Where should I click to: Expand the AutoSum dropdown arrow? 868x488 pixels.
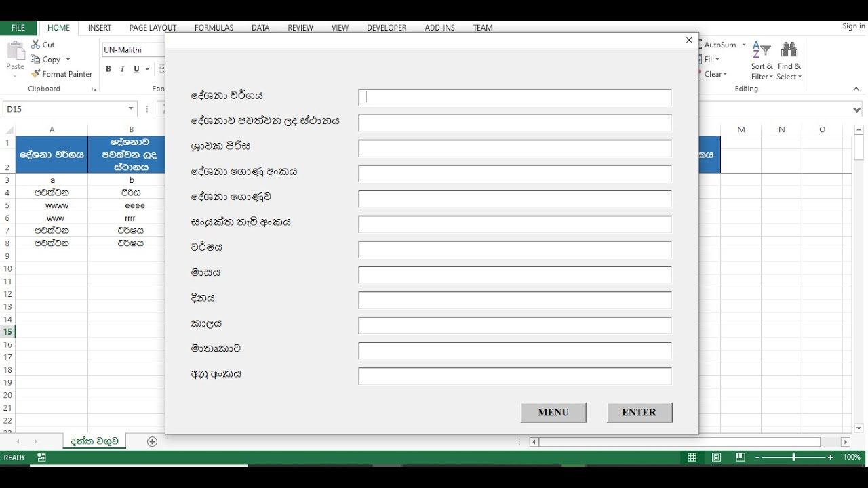744,45
